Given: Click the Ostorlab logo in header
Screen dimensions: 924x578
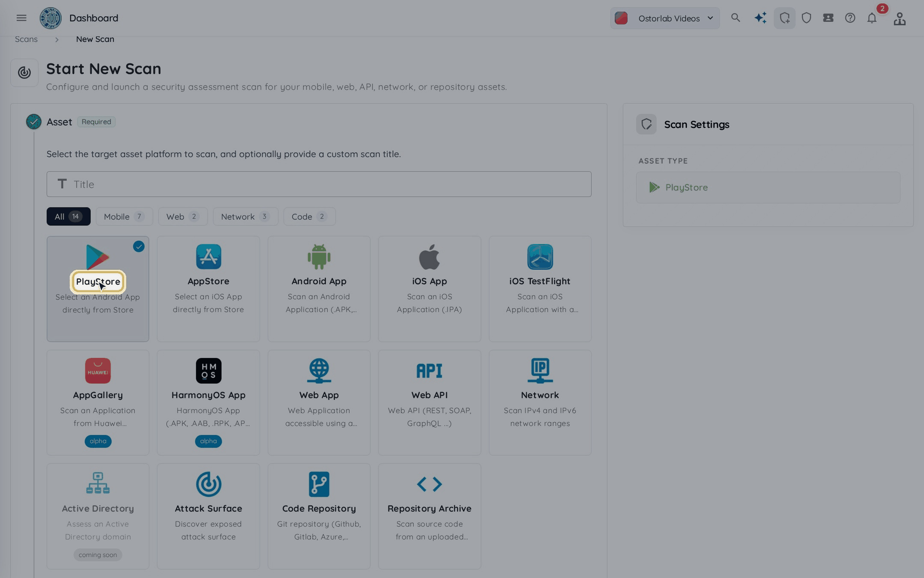Looking at the screenshot, I should coord(51,18).
